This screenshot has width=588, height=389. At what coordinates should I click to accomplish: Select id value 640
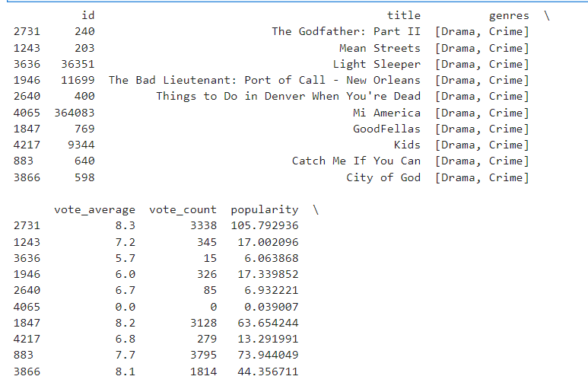tap(84, 161)
